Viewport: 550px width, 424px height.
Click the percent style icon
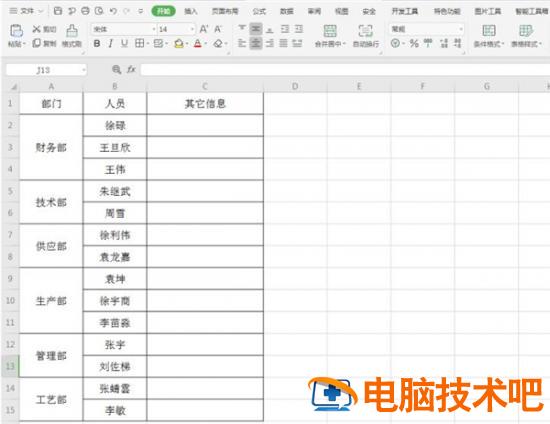click(414, 43)
